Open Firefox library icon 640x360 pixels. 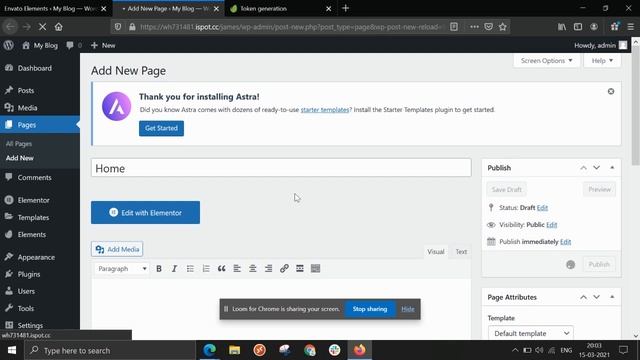562,27
